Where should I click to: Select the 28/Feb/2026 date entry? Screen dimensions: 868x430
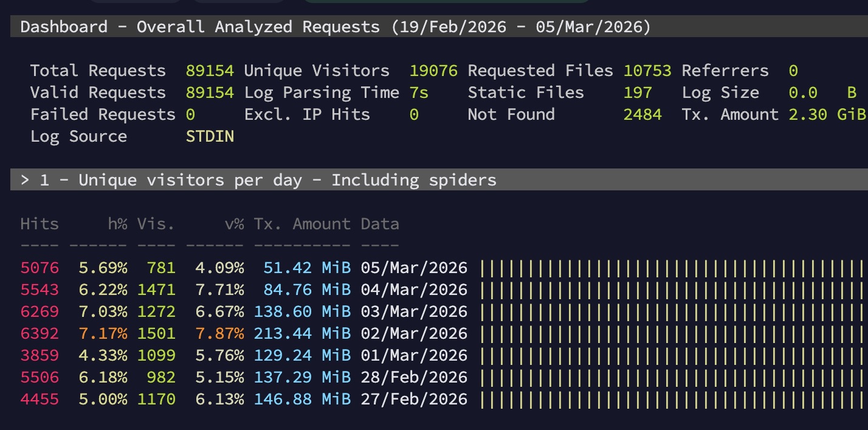coord(414,378)
